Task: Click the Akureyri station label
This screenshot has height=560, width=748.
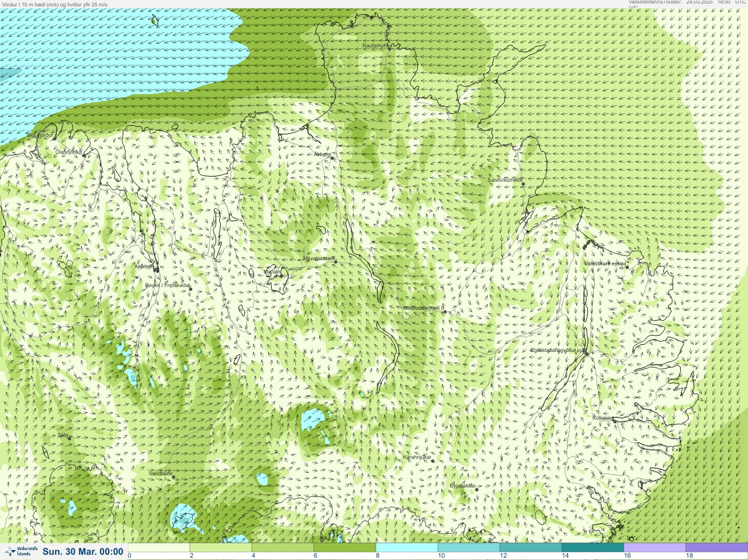Action: coord(144,266)
